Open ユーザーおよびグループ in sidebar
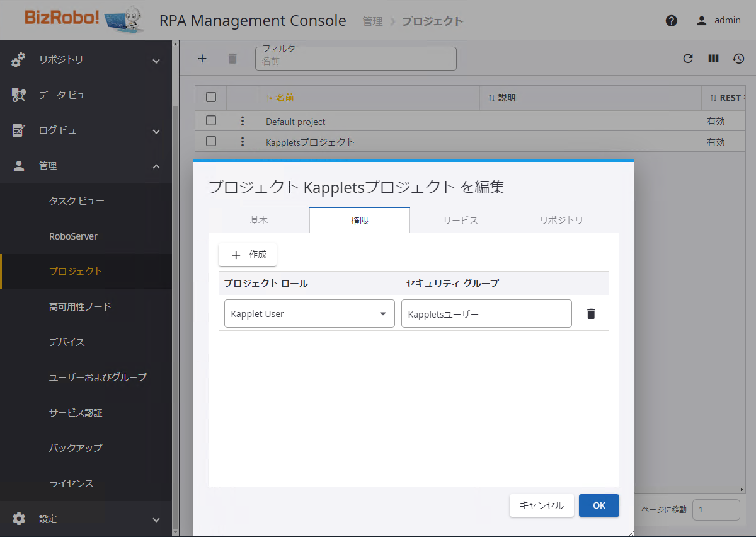The height and width of the screenshot is (537, 756). 86,378
